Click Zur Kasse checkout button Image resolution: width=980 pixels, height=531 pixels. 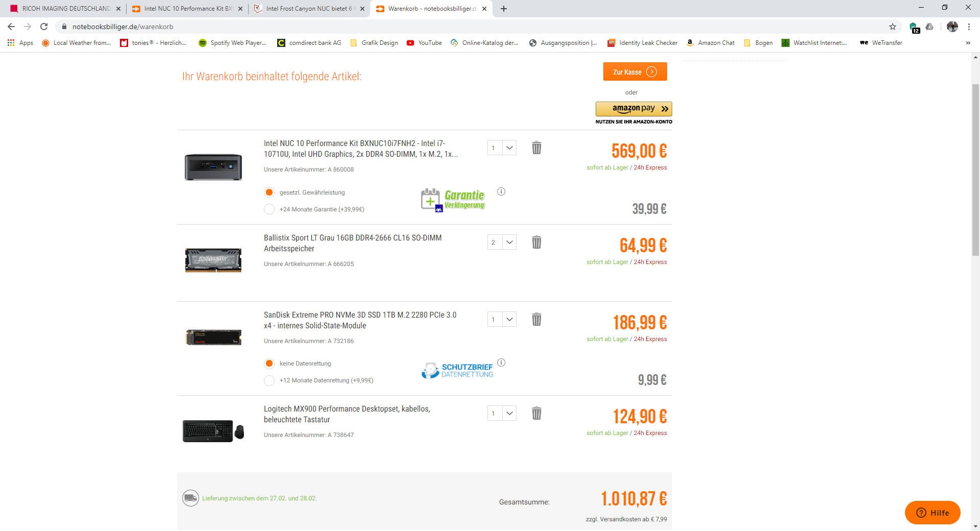pos(635,72)
